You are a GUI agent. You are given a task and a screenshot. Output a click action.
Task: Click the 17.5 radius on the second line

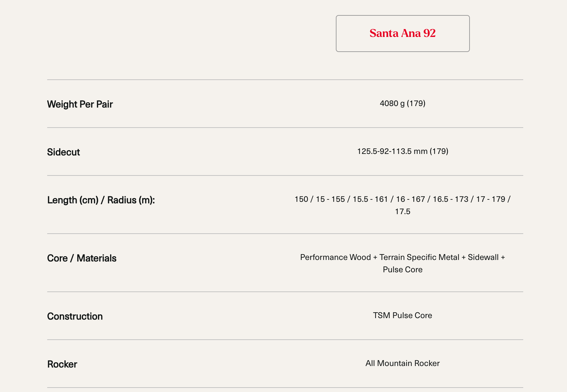pos(403,211)
